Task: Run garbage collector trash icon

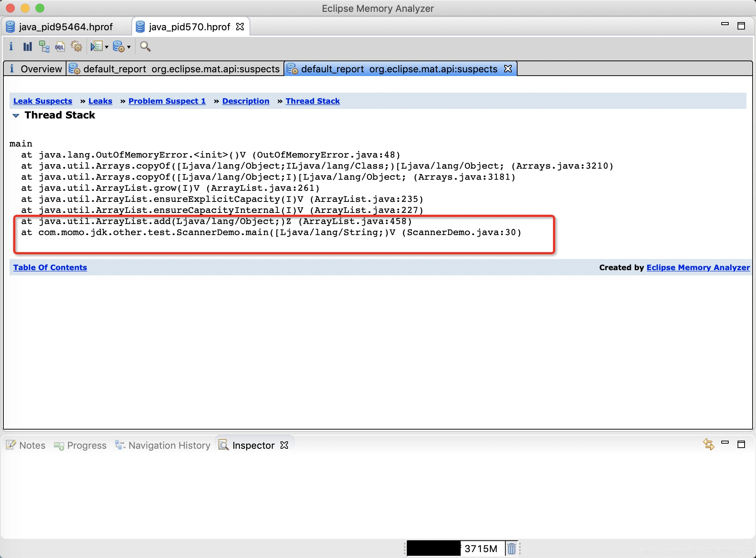Action: coord(511,549)
